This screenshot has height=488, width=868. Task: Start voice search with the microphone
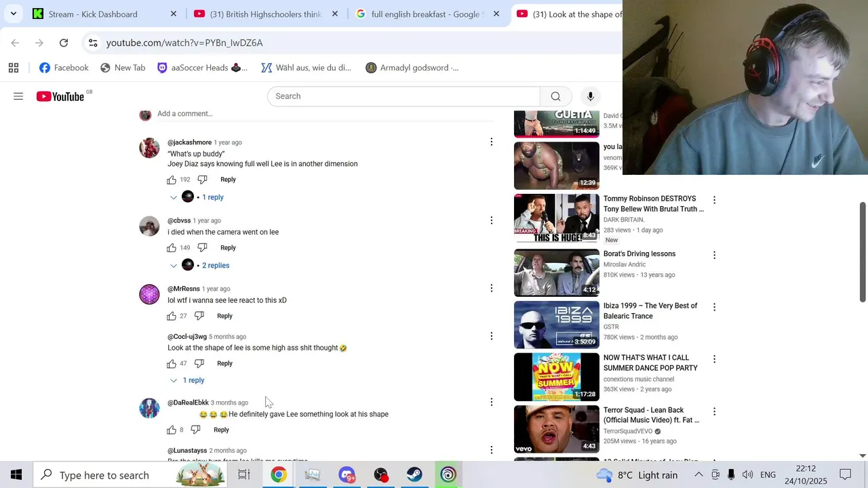(x=591, y=96)
